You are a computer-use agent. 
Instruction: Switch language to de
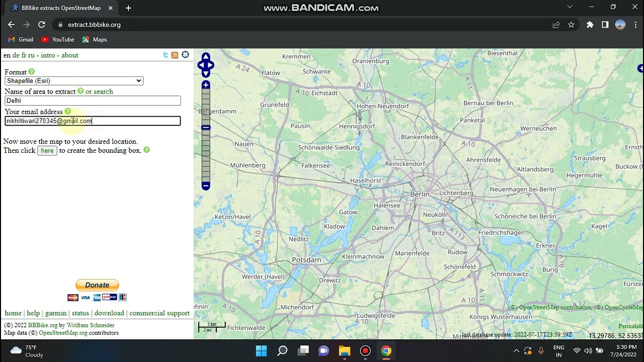16,55
